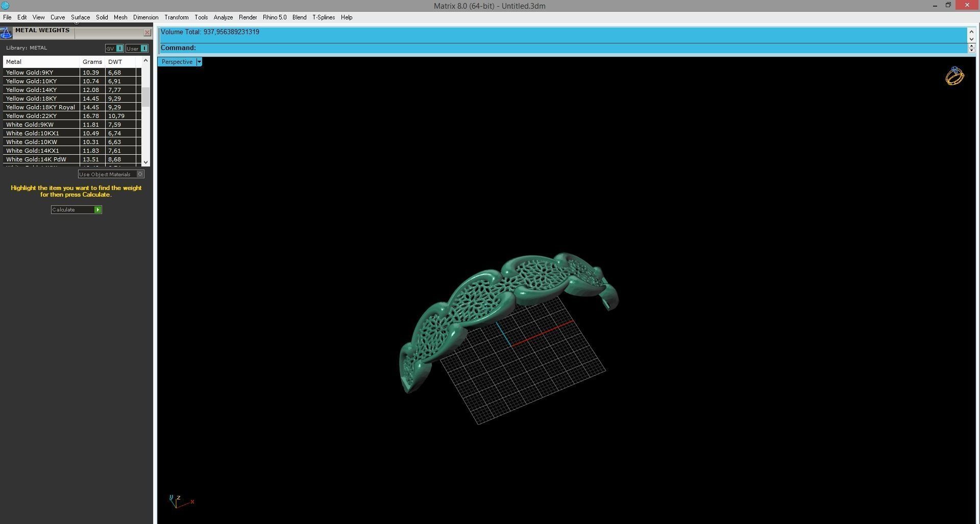Click the 12.08 grams value

[x=91, y=90]
